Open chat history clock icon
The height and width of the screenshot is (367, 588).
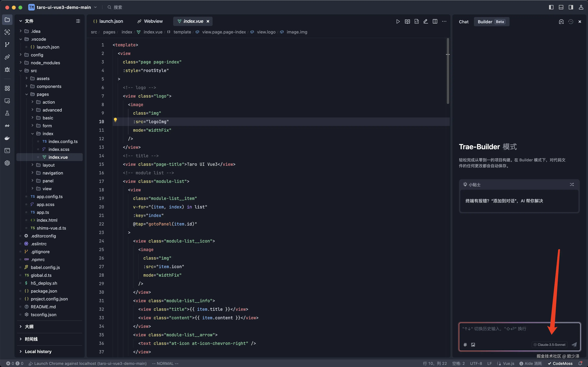coord(570,22)
